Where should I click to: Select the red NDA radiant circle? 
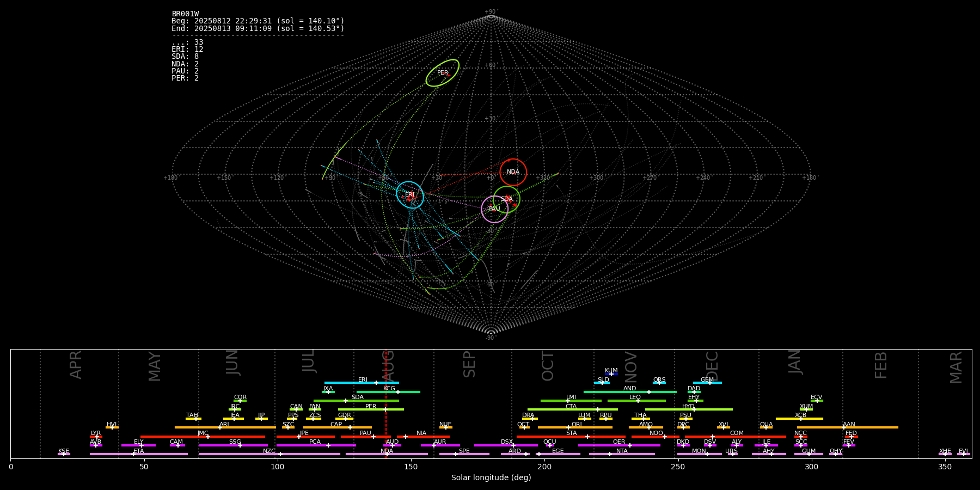pos(513,172)
